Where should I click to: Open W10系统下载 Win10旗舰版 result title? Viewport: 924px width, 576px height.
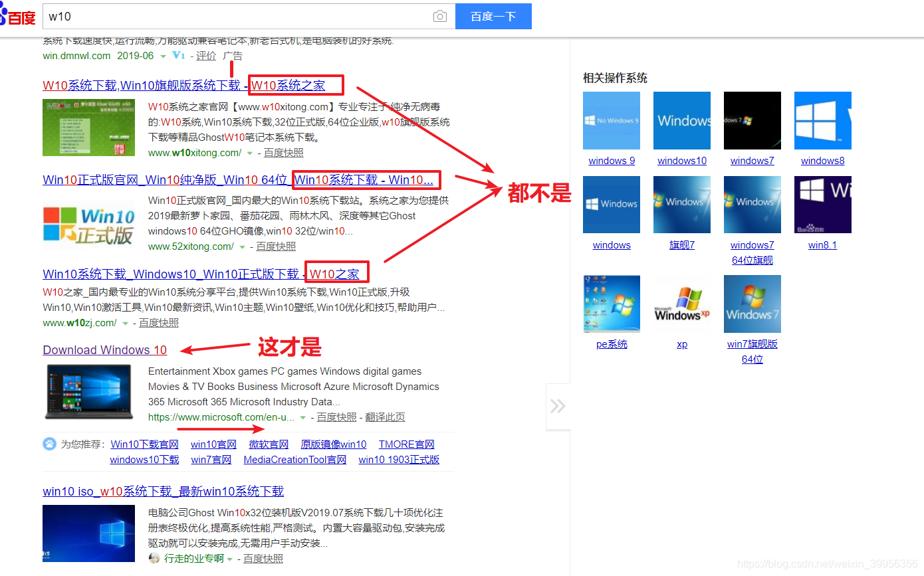tap(184, 85)
